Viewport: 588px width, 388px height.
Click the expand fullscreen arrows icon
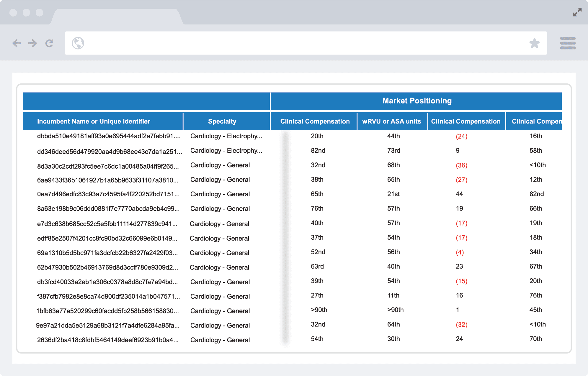(x=577, y=12)
